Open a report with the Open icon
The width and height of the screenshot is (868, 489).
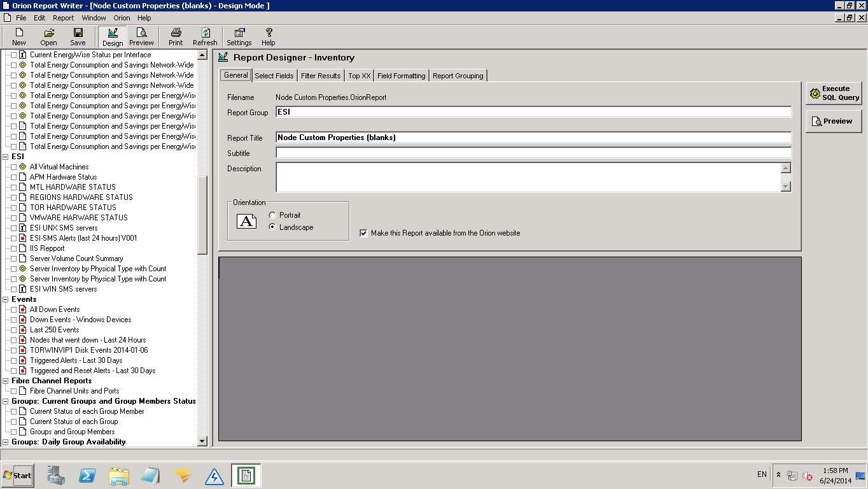coord(48,37)
